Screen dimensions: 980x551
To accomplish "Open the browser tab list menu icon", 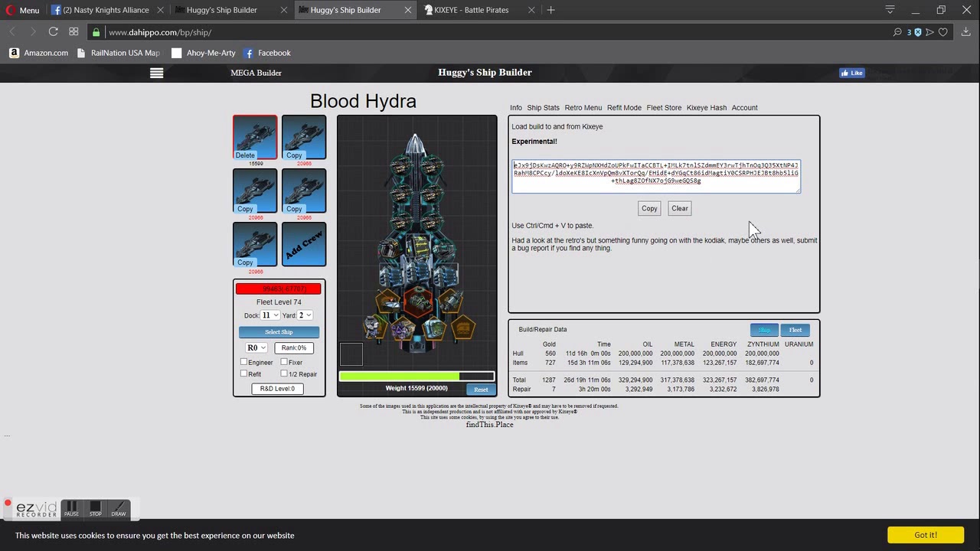I will pos(890,10).
